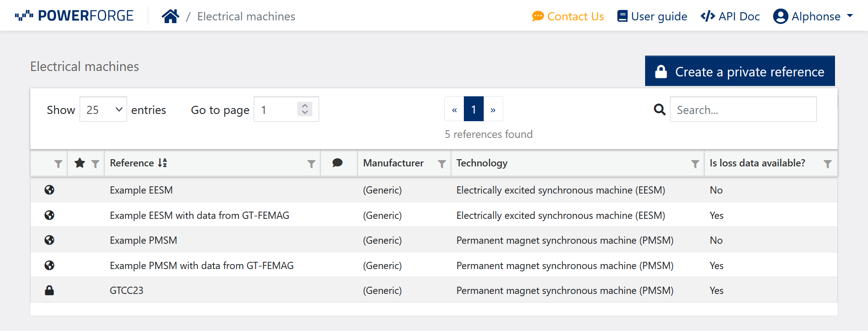Click the Search input field
This screenshot has width=868, height=331.
743,109
